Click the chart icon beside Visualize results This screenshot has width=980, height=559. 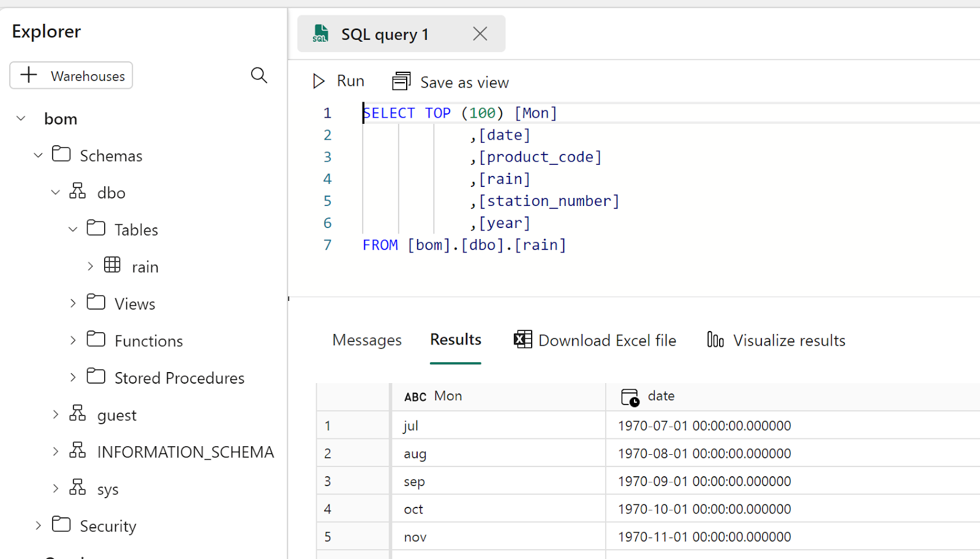pyautogui.click(x=715, y=339)
